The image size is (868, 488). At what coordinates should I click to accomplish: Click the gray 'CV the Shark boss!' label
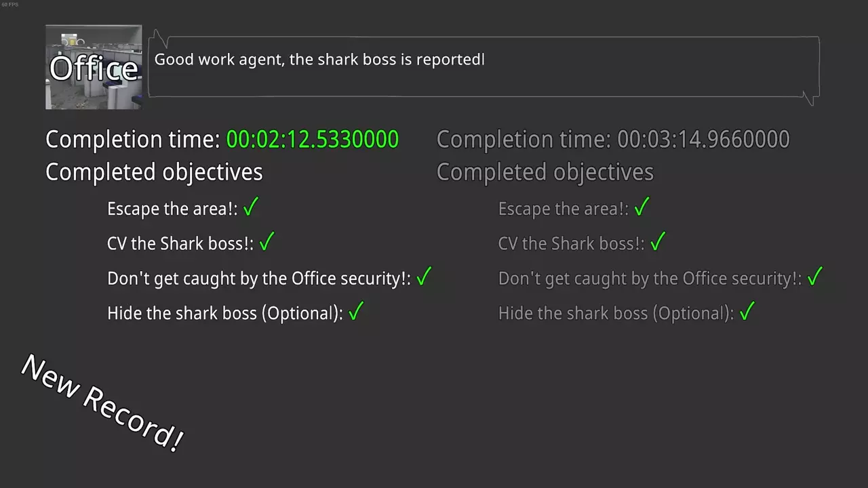pyautogui.click(x=571, y=244)
